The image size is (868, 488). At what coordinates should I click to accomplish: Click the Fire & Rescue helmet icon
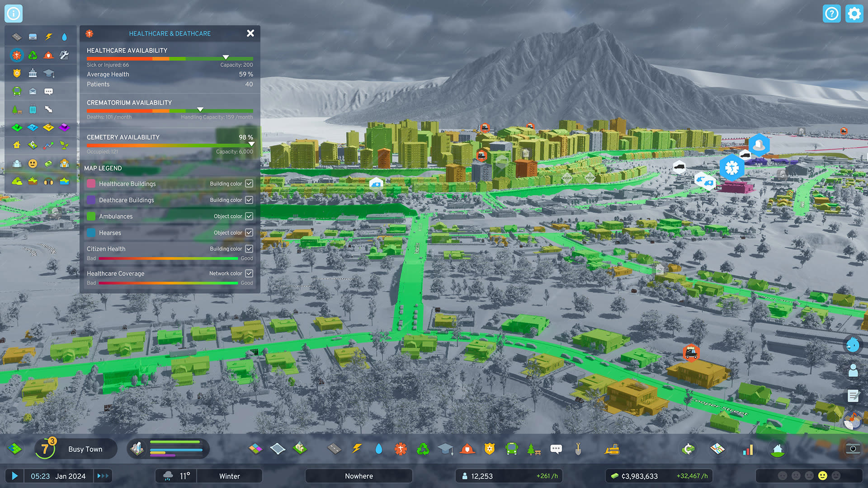pos(48,55)
